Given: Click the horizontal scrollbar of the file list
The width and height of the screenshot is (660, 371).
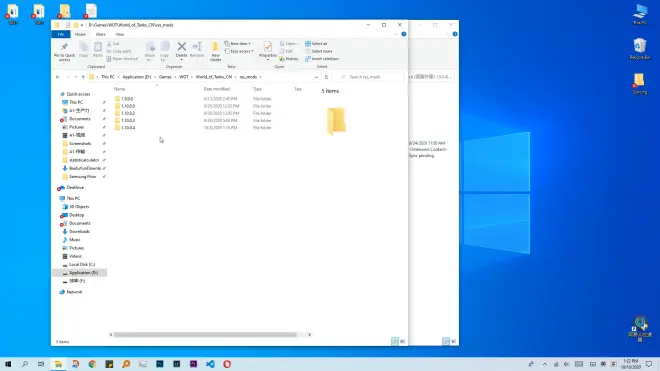Looking at the screenshot, I should point(205,335).
